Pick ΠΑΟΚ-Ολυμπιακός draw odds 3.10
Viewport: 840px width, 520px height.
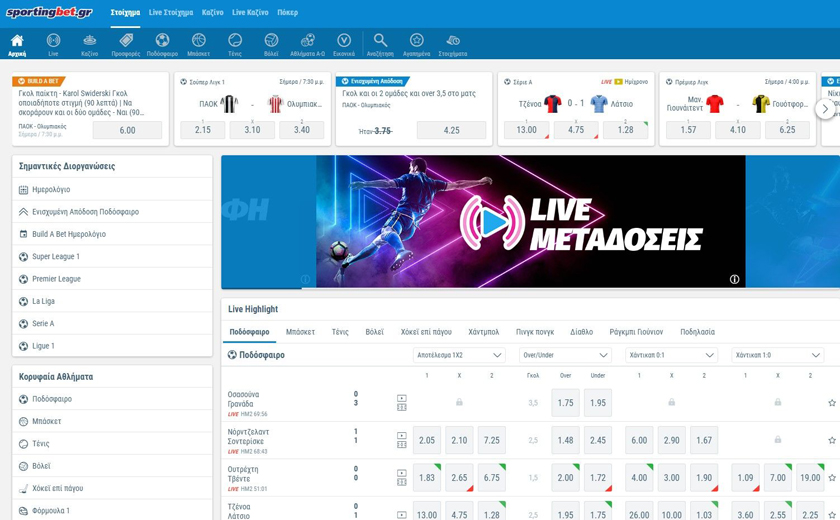tap(252, 130)
